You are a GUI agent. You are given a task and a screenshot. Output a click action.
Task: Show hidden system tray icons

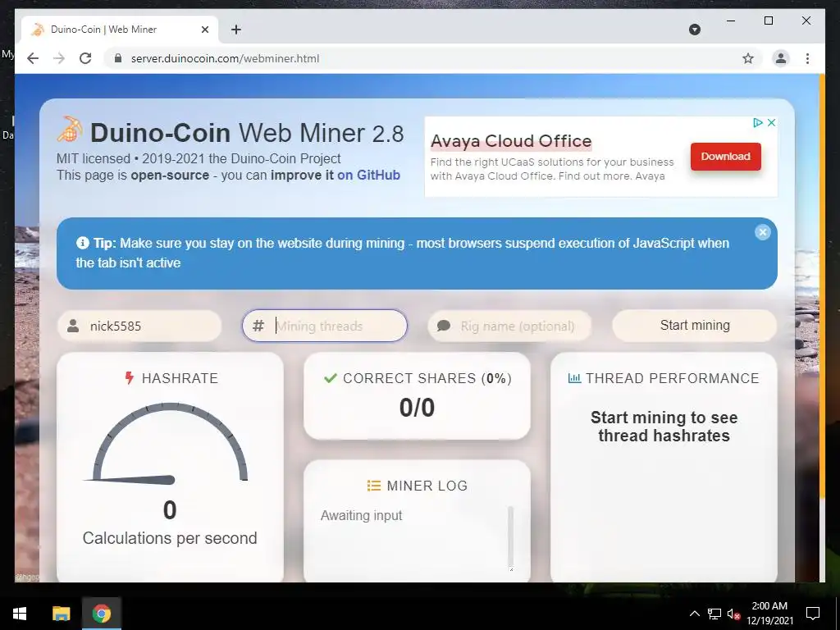tap(694, 614)
